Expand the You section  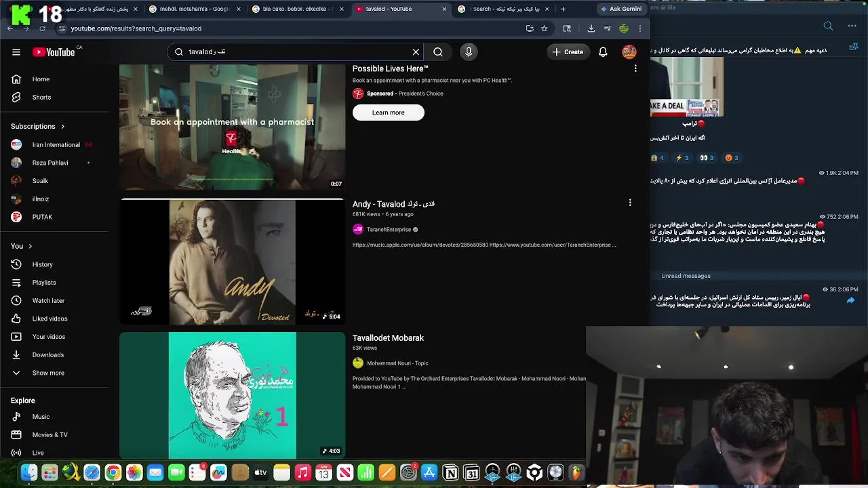coord(22,246)
